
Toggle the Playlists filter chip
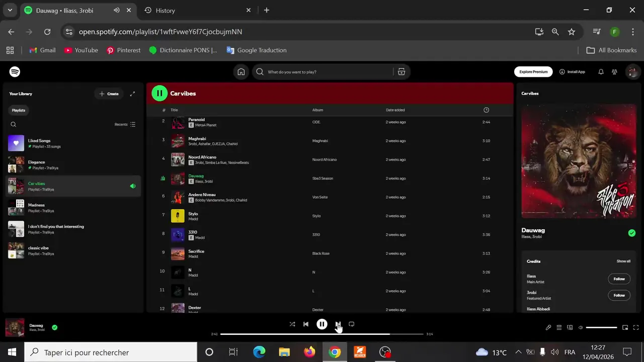pyautogui.click(x=19, y=110)
